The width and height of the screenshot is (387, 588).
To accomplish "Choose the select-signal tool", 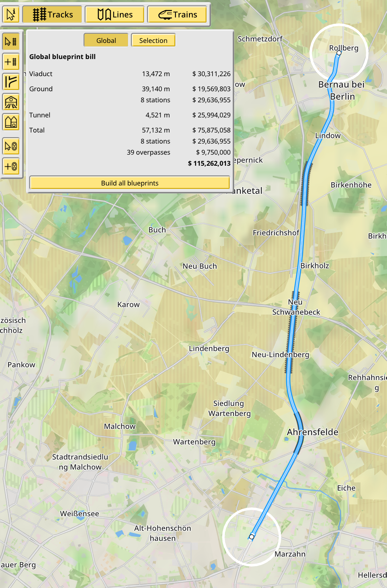I will click(11, 146).
